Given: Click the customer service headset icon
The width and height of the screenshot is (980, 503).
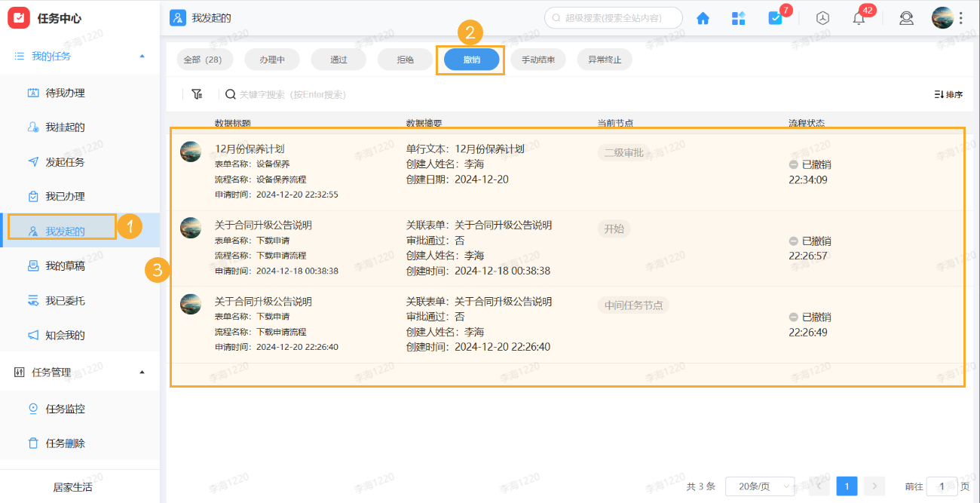Looking at the screenshot, I should coord(906,18).
